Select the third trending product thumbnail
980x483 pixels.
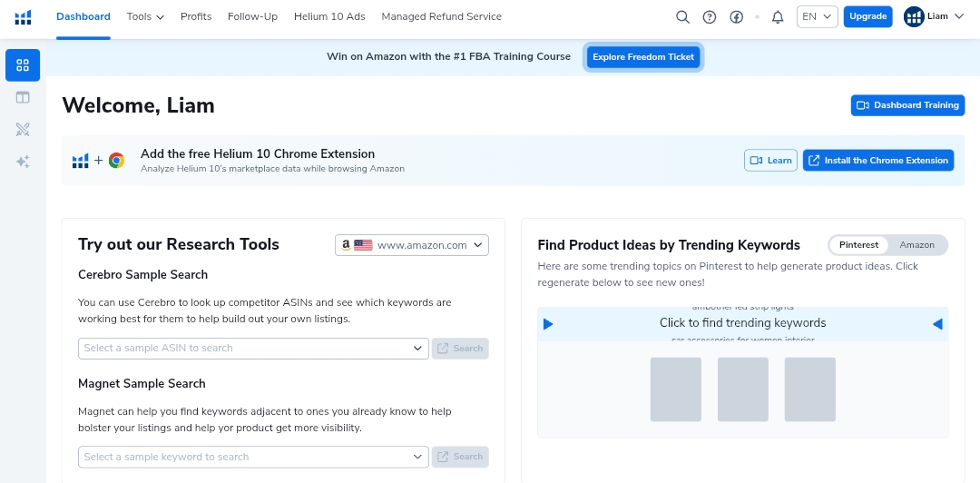click(810, 389)
